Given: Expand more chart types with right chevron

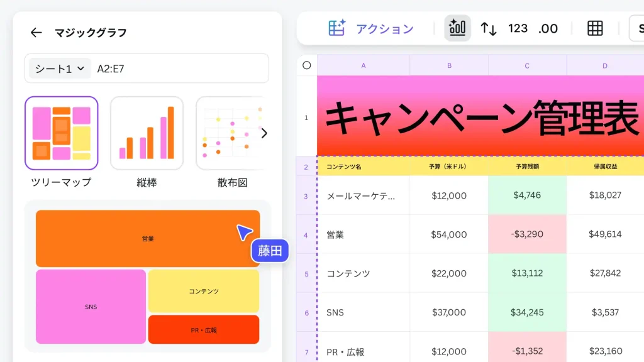Looking at the screenshot, I should pyautogui.click(x=264, y=133).
